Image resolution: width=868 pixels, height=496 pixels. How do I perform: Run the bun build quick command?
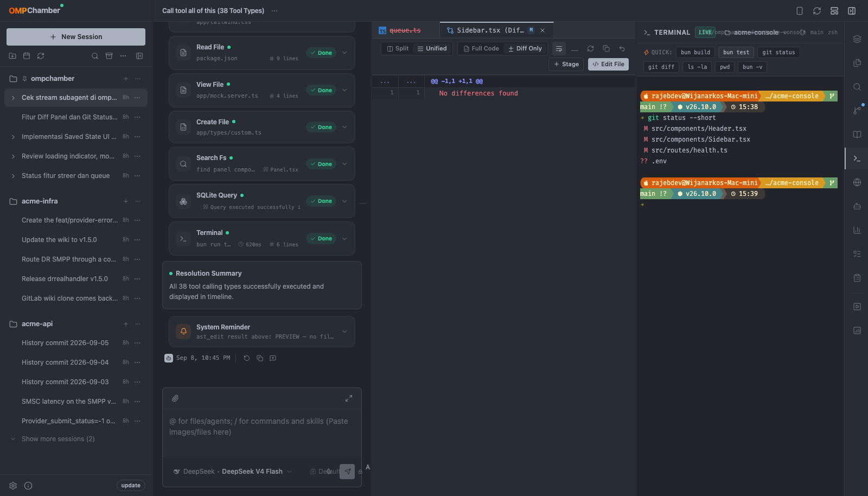[695, 52]
